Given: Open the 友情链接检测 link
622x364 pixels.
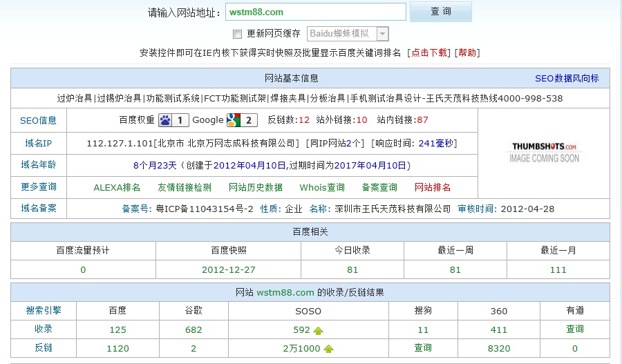Looking at the screenshot, I should [185, 188].
